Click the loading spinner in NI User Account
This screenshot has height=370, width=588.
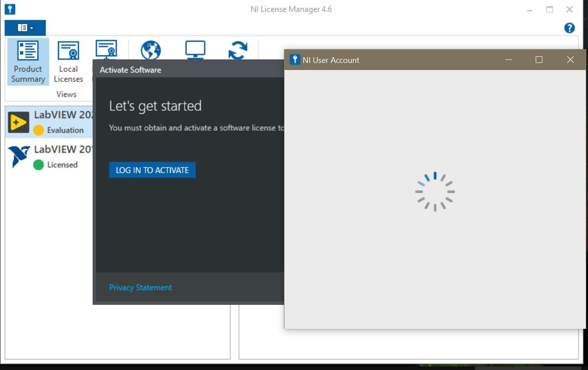coord(435,191)
